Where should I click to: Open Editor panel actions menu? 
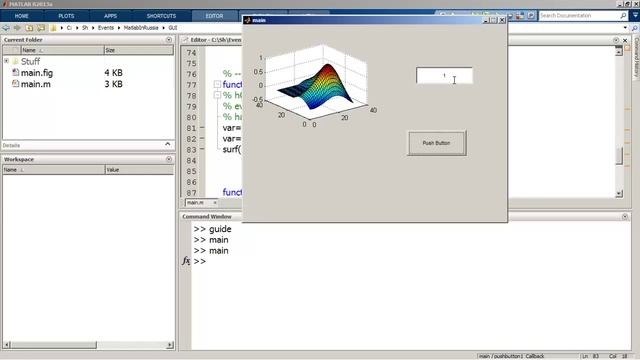(616, 40)
